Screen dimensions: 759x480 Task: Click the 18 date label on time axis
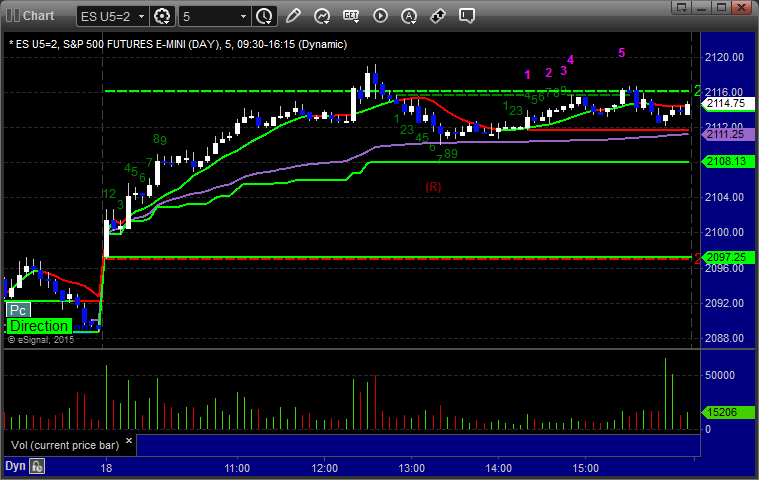[x=106, y=468]
